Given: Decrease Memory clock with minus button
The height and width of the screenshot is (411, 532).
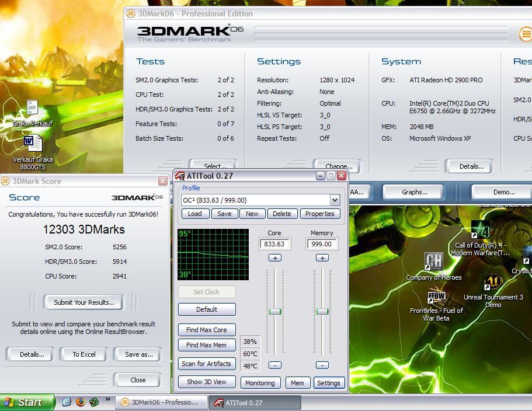Looking at the screenshot, I should 322,365.
